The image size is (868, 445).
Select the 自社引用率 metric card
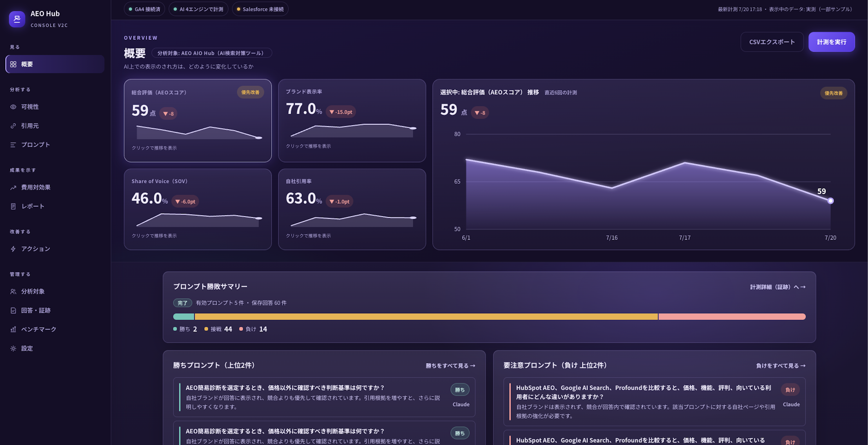coord(352,209)
